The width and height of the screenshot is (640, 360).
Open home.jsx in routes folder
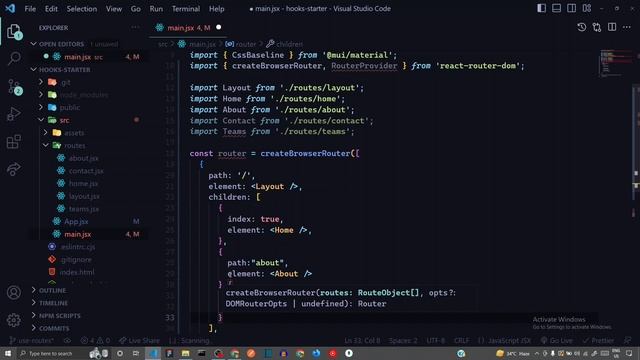(x=83, y=184)
